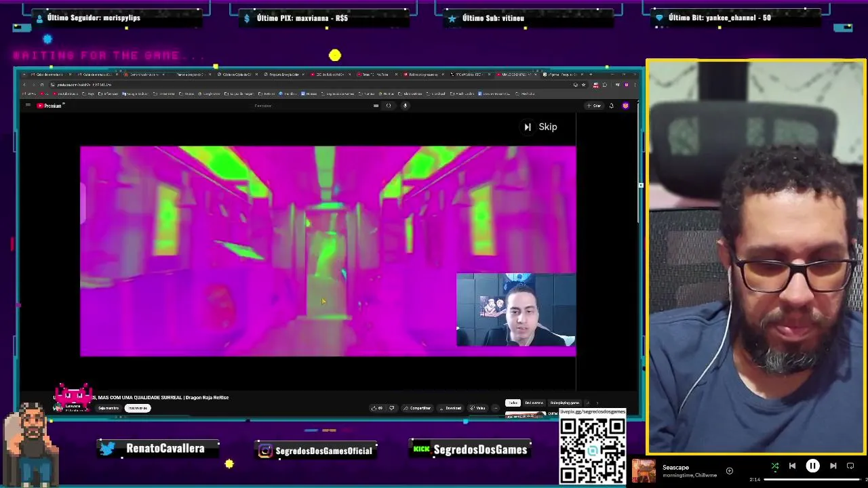Image resolution: width=868 pixels, height=488 pixels.
Task: Click the channel avatar under the video
Action: pyautogui.click(x=60, y=407)
